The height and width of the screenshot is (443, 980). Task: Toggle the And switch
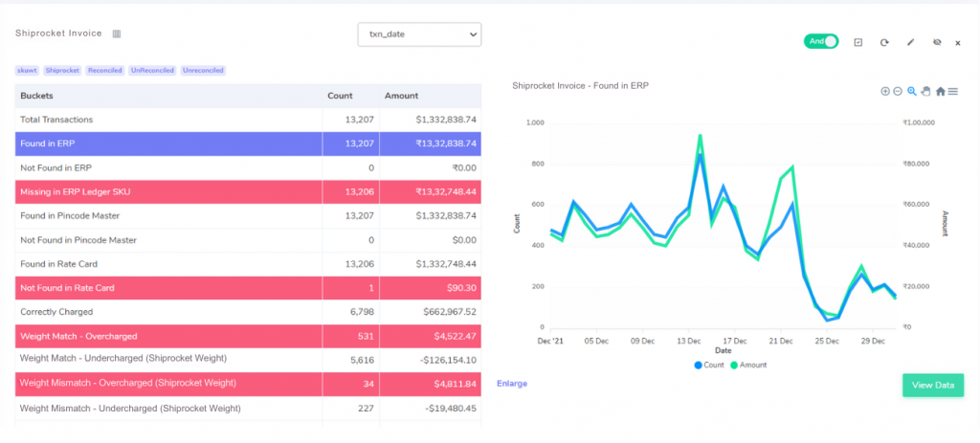[x=821, y=41]
